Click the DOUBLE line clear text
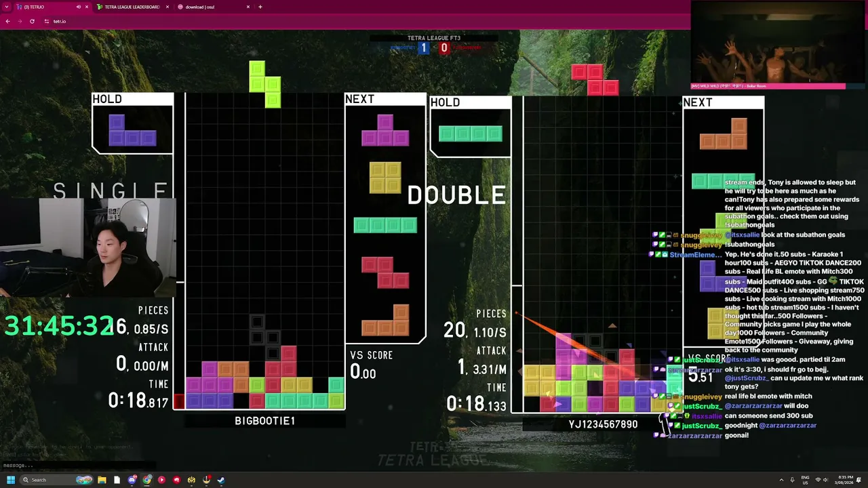 [x=456, y=196]
